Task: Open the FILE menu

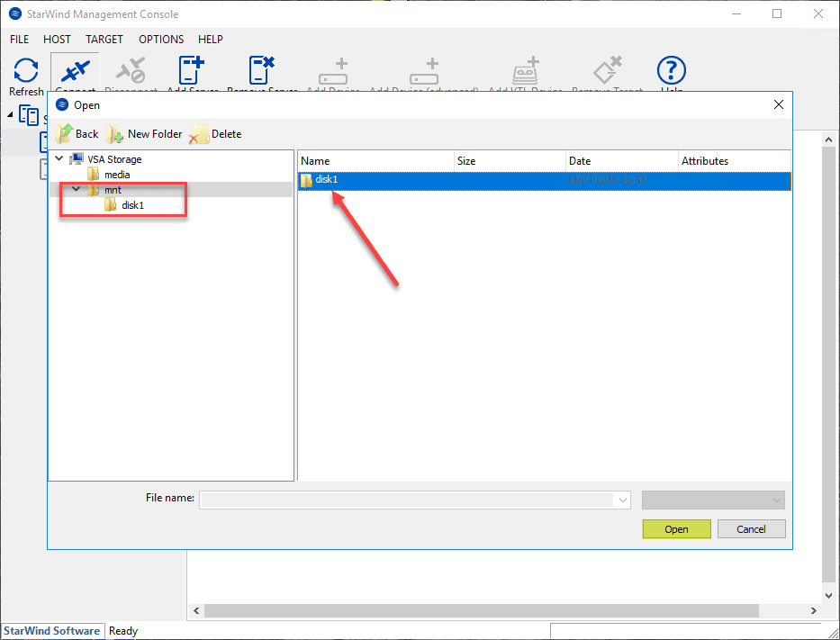Action: coord(19,39)
